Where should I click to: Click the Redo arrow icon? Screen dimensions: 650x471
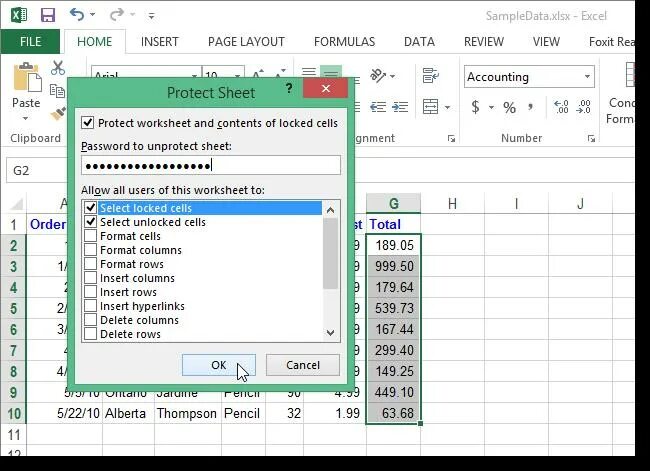[x=116, y=15]
